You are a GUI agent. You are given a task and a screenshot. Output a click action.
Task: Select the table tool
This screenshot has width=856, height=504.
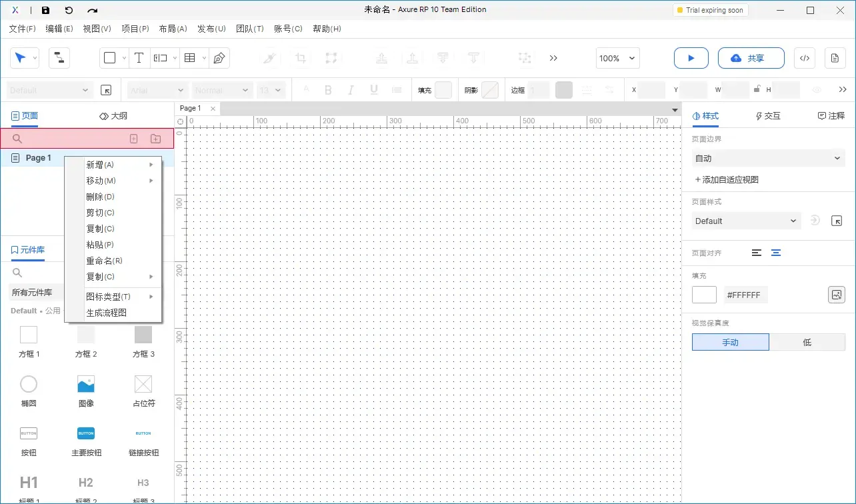189,58
